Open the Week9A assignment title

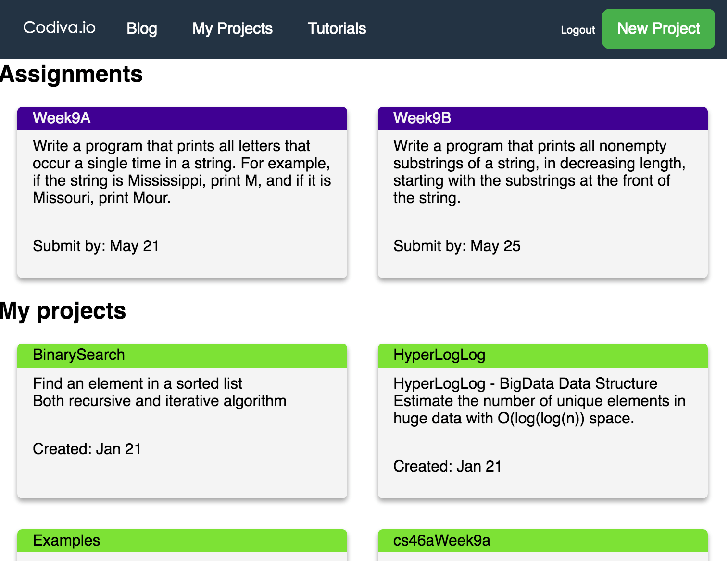click(62, 118)
